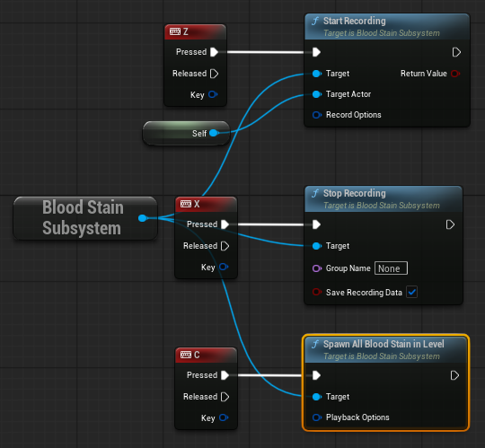This screenshot has height=448, width=485.
Task: Click the Group Name None input field
Action: [x=391, y=268]
